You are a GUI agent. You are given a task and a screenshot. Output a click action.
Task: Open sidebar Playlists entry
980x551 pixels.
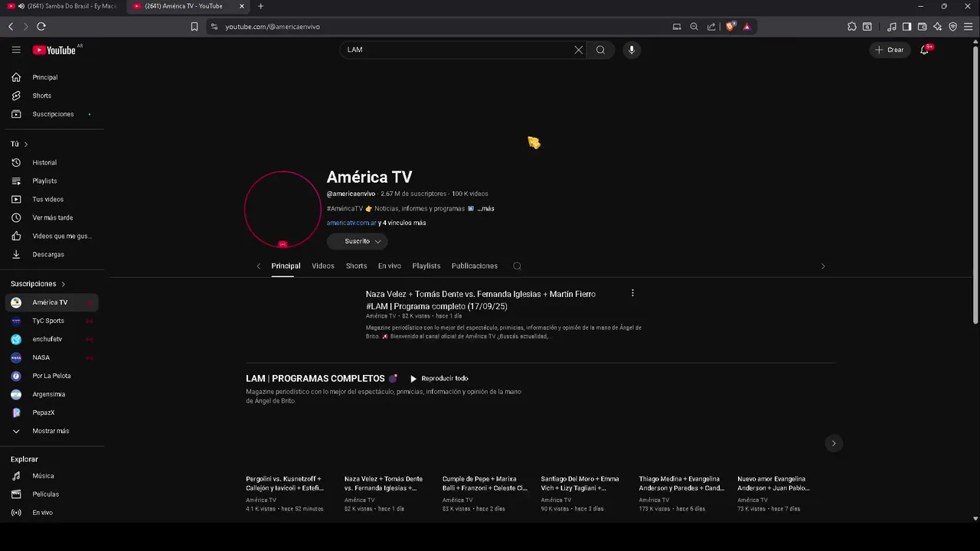[52, 181]
